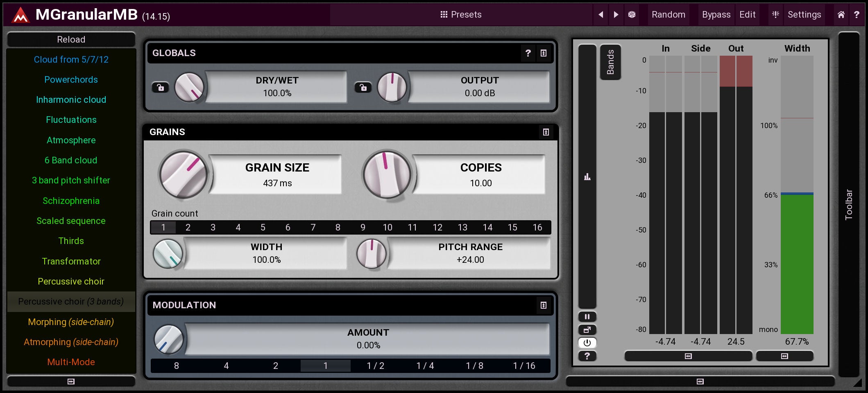Open the home icon in title bar

(841, 15)
